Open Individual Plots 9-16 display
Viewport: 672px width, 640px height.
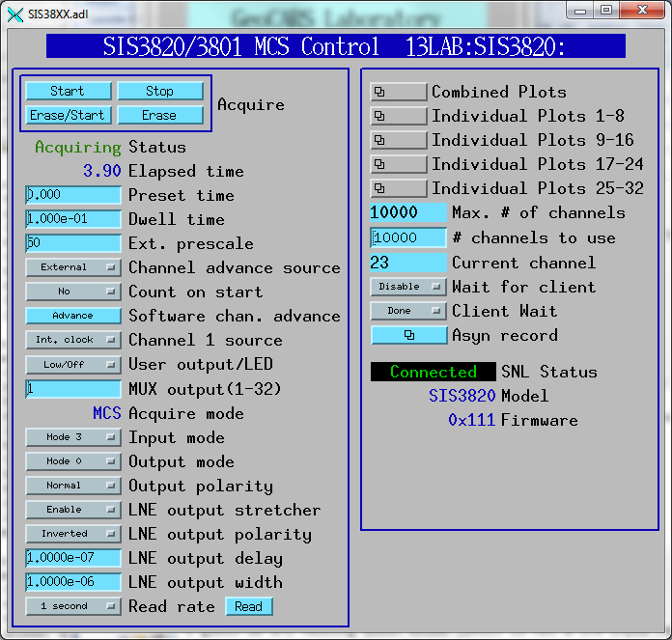tap(398, 140)
